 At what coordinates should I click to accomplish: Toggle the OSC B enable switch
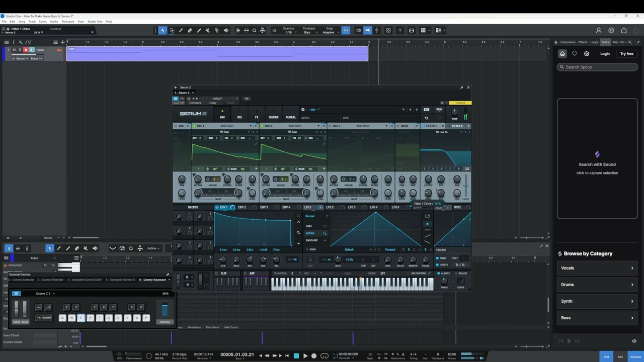click(263, 126)
